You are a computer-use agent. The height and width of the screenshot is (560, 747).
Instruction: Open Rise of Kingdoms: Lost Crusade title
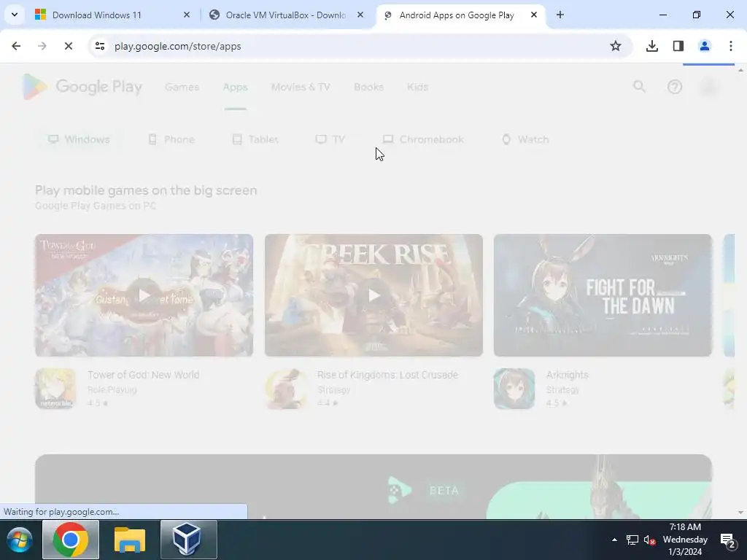click(387, 375)
